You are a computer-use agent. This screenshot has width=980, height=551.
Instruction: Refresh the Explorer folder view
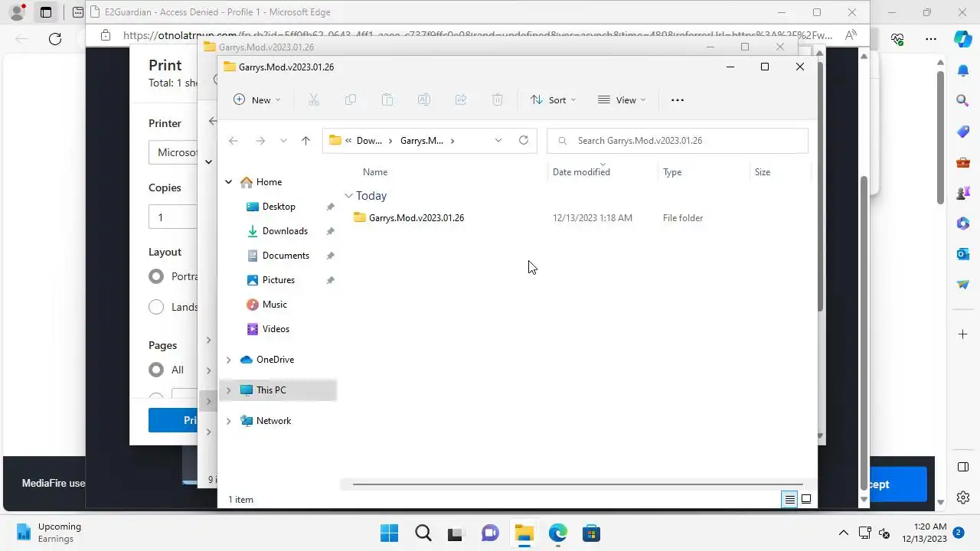524,141
